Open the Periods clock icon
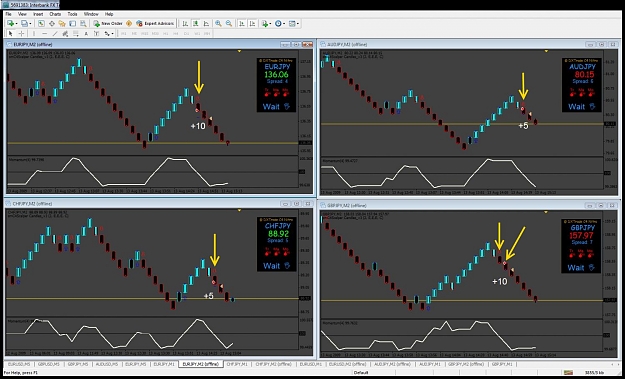This screenshot has height=379, width=625. tap(278, 24)
